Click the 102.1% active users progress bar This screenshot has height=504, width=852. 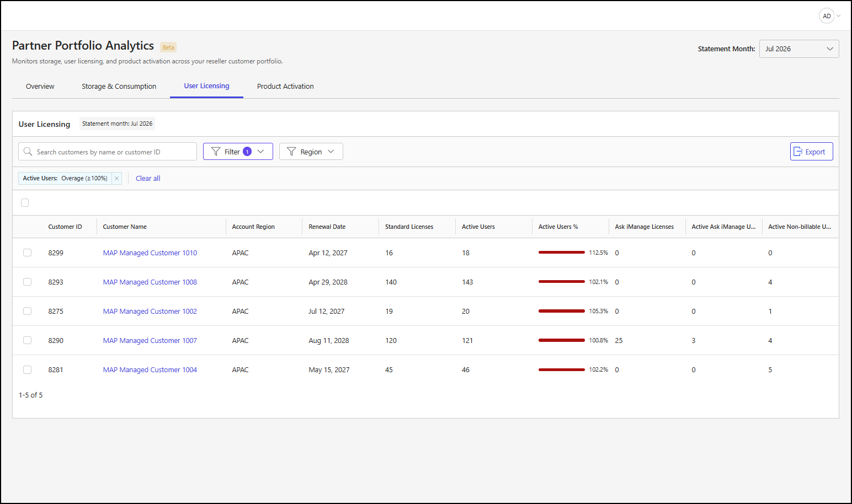click(561, 282)
